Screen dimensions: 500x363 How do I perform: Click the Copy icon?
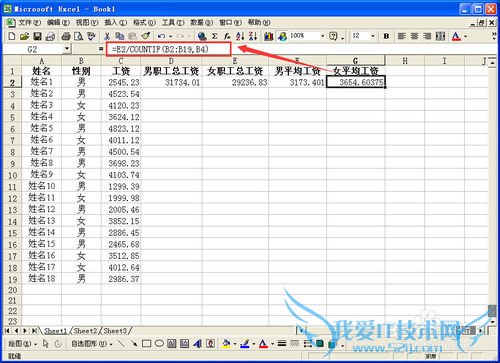click(x=120, y=36)
